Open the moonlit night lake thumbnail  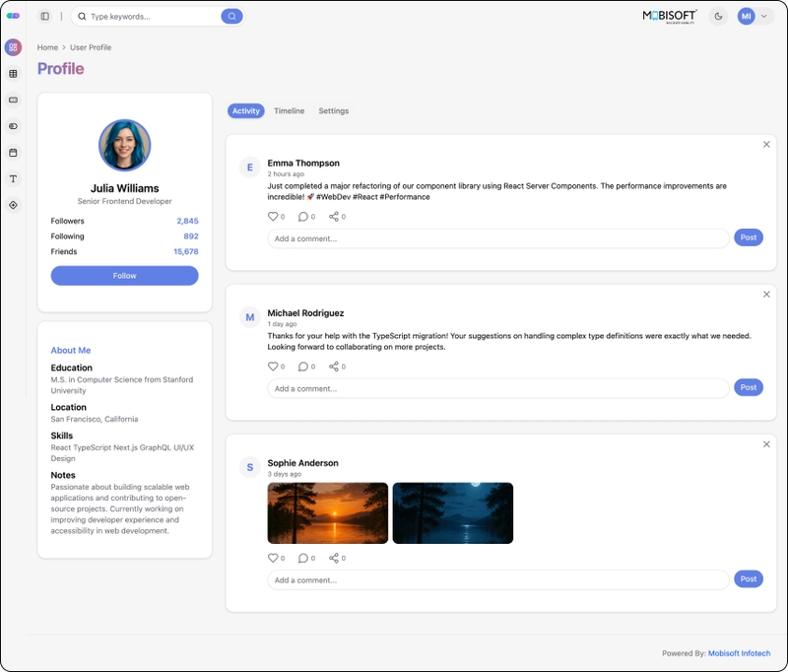point(453,512)
